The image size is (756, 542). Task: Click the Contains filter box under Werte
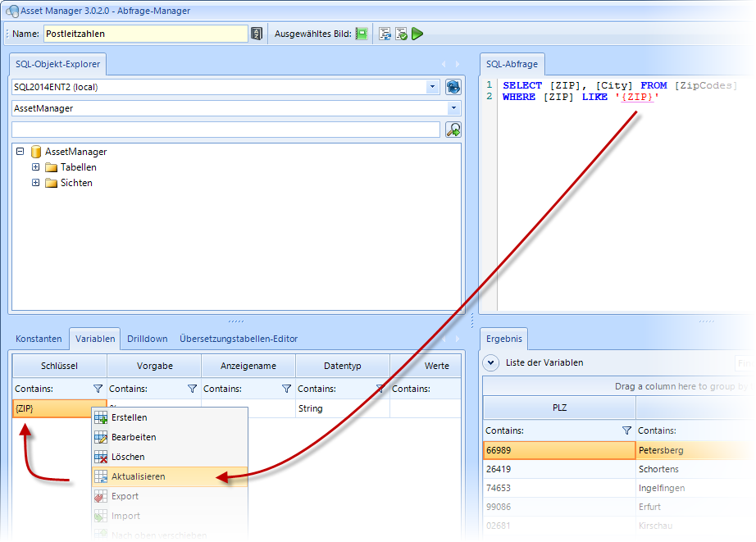click(x=426, y=389)
